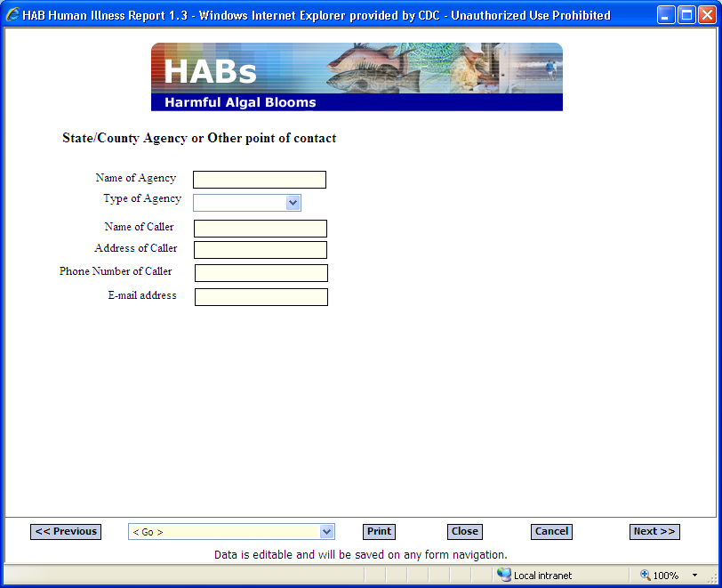Viewport: 722px width, 588px height.
Task: Click the 100% zoom level text
Action: [x=666, y=576]
